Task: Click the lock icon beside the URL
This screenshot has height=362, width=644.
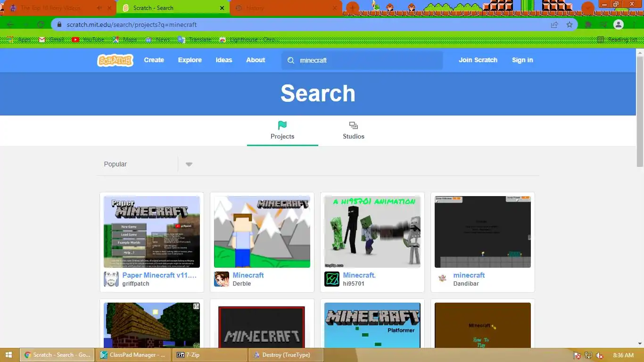Action: point(59,25)
